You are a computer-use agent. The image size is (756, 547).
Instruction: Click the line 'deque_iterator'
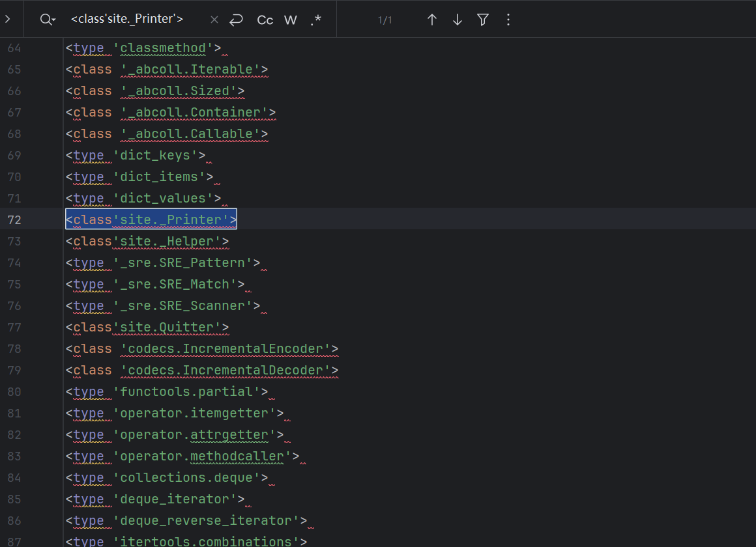tap(155, 499)
